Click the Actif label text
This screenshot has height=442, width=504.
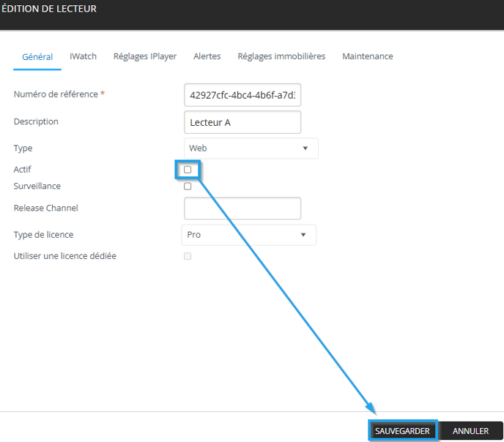click(x=22, y=170)
